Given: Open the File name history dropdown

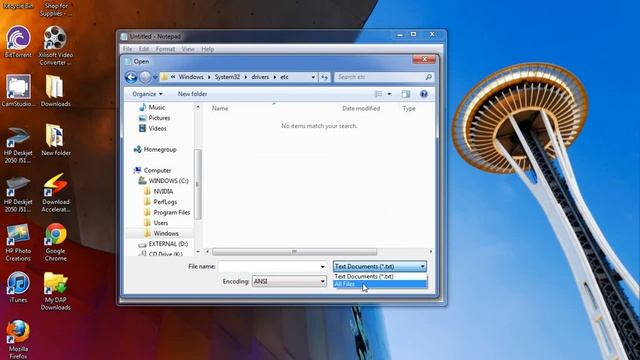Looking at the screenshot, I should point(322,267).
